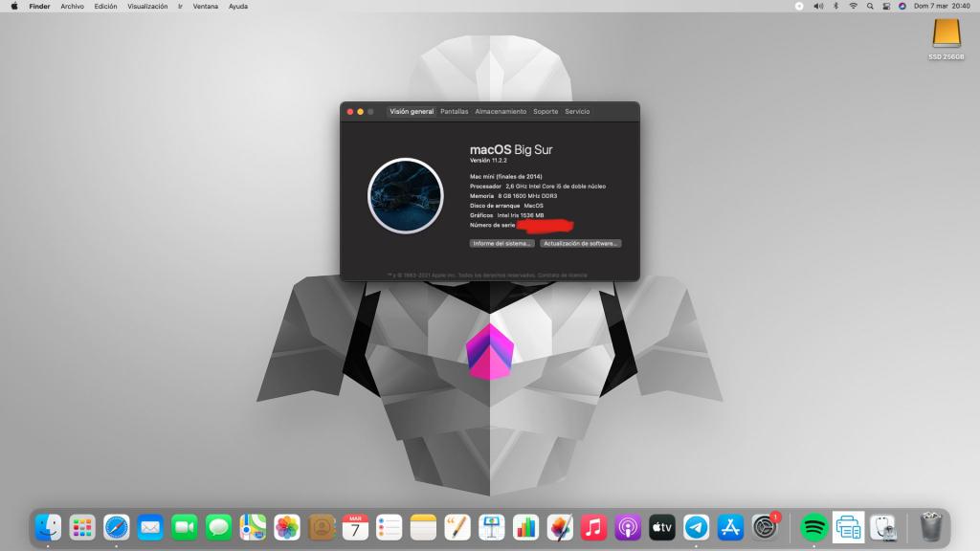The height and width of the screenshot is (551, 980).
Task: Open Contacts in the Dock
Action: [x=322, y=527]
